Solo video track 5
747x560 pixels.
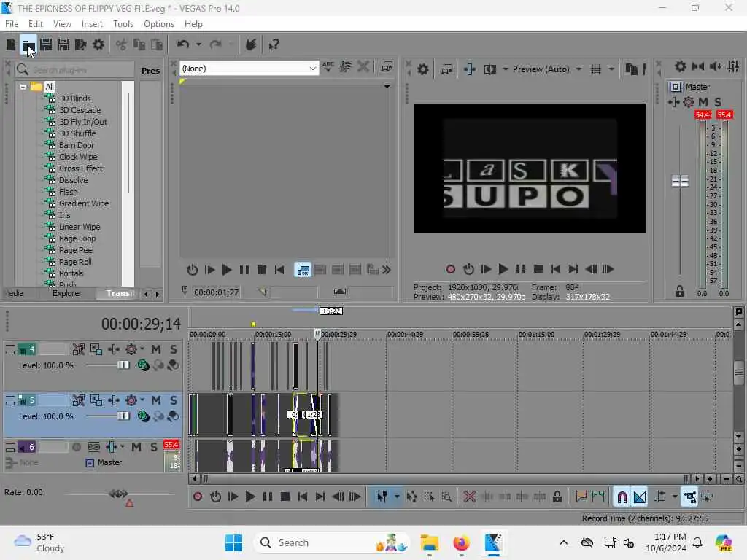pyautogui.click(x=174, y=400)
